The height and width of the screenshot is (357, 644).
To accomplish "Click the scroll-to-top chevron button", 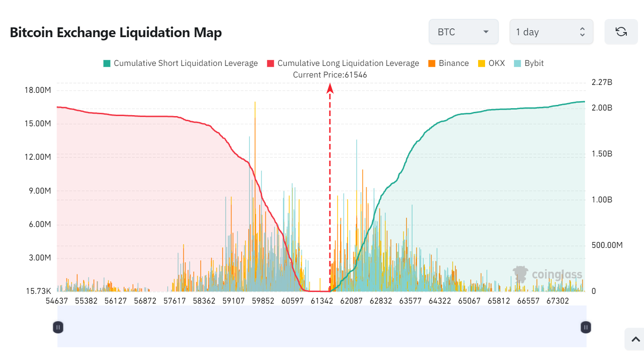I will pos(635,339).
